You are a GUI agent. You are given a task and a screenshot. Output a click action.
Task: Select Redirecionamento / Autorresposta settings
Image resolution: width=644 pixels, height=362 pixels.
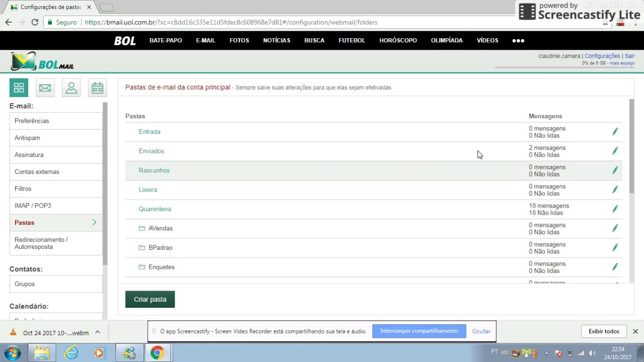coord(56,243)
